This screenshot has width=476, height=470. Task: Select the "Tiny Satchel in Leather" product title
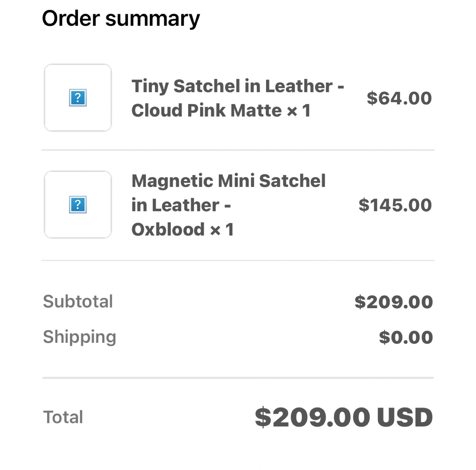pos(232,86)
